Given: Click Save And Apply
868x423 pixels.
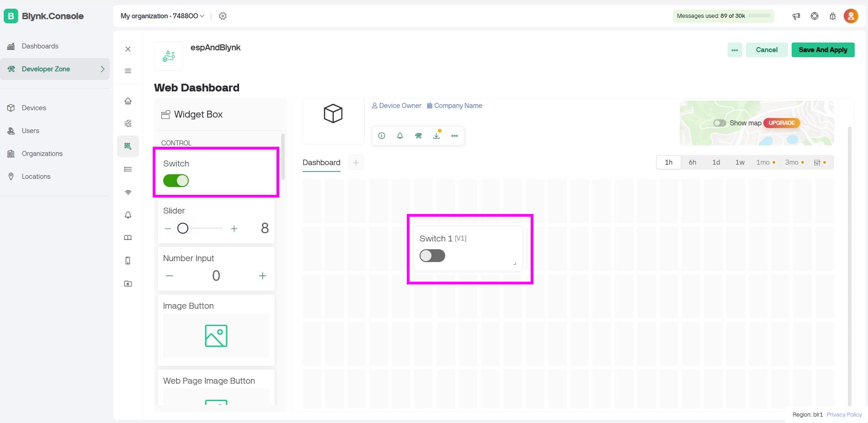Looking at the screenshot, I should 823,50.
